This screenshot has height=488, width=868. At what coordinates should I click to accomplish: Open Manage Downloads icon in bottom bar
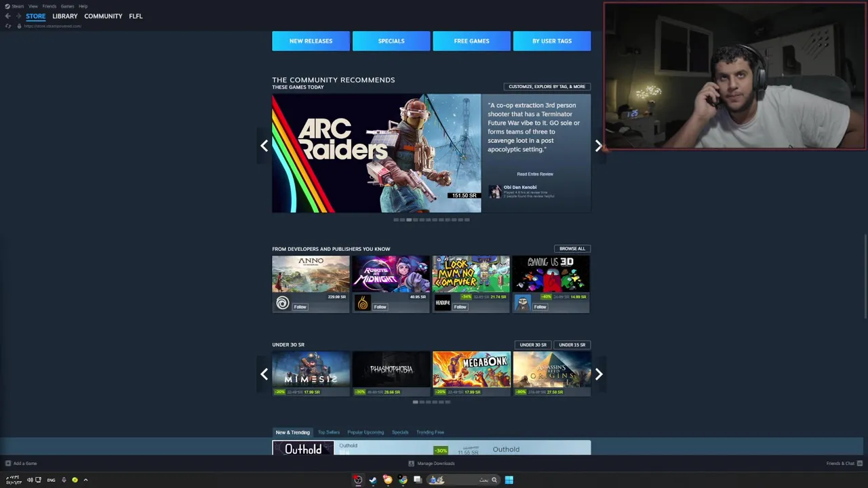point(411,464)
